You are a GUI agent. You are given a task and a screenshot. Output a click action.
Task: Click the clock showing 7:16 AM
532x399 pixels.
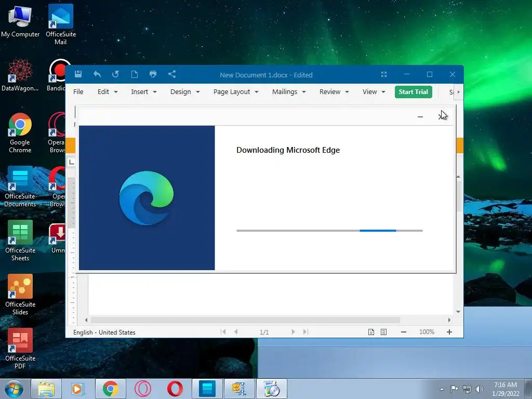506,389
